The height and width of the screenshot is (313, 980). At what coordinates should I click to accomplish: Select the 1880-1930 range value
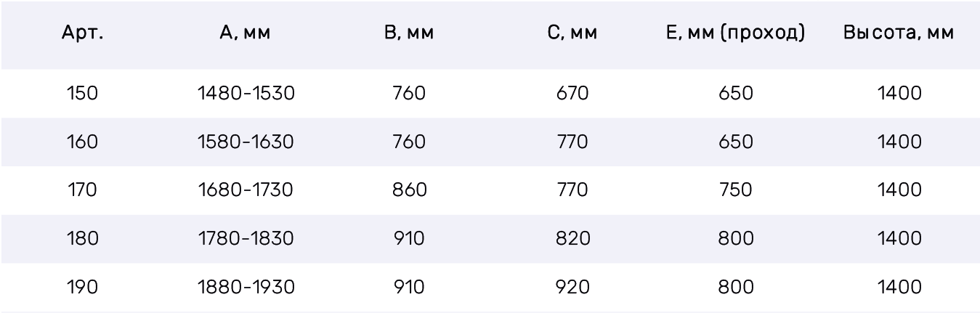246,287
